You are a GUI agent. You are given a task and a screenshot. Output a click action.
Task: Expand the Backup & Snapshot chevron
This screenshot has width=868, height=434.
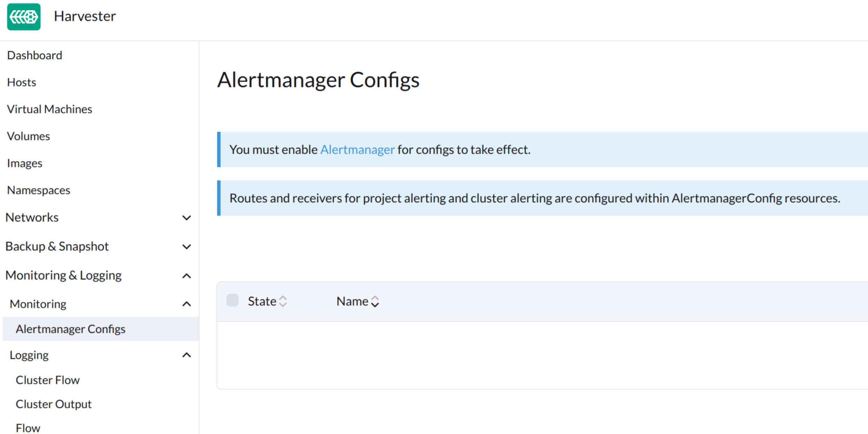(187, 247)
